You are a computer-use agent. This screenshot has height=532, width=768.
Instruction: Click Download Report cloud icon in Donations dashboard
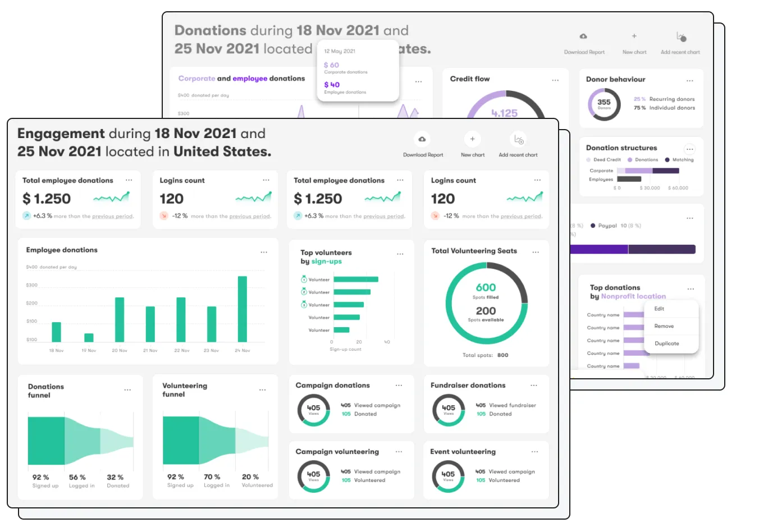tap(584, 36)
